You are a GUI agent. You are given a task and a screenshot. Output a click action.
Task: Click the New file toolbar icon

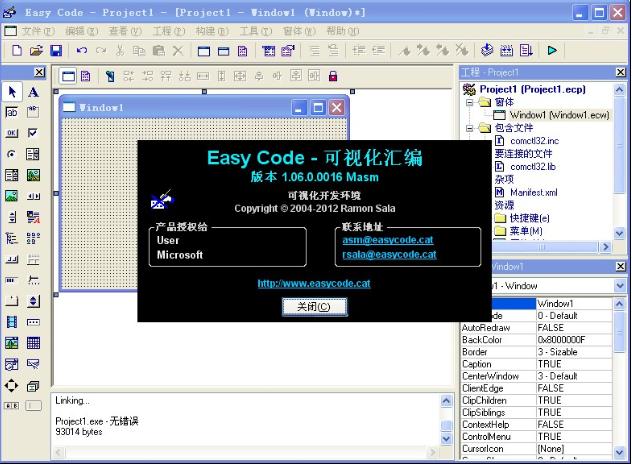click(x=17, y=51)
